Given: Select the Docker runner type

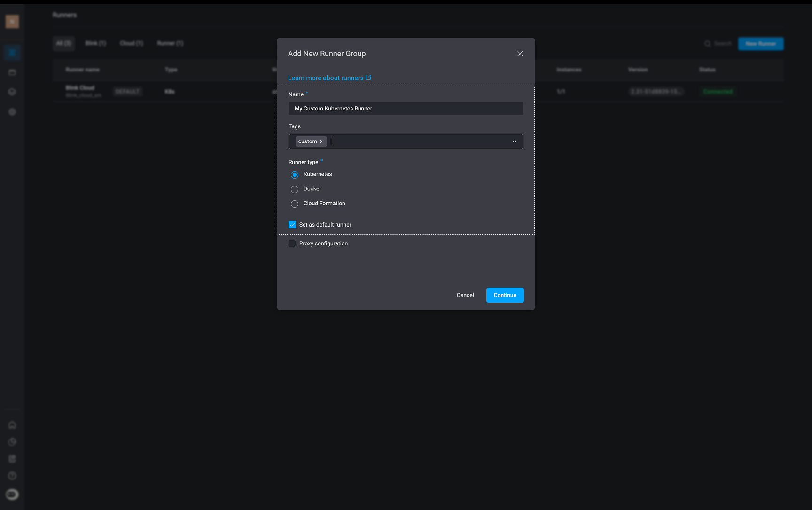Looking at the screenshot, I should tap(295, 189).
